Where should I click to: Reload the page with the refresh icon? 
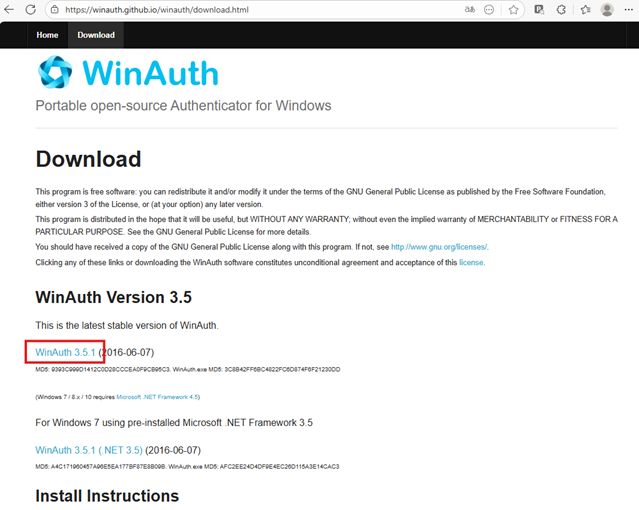(30, 10)
